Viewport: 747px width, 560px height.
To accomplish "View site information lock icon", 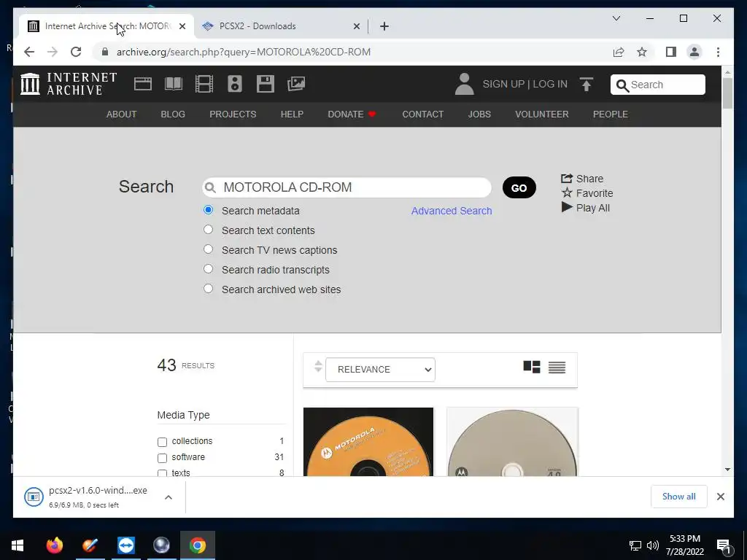I will [x=105, y=52].
